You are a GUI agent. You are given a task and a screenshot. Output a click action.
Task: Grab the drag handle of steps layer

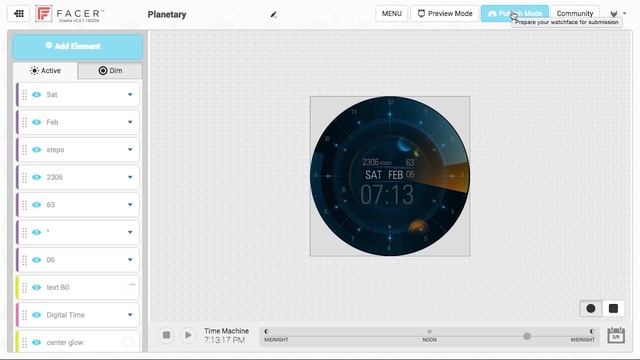[x=24, y=150]
